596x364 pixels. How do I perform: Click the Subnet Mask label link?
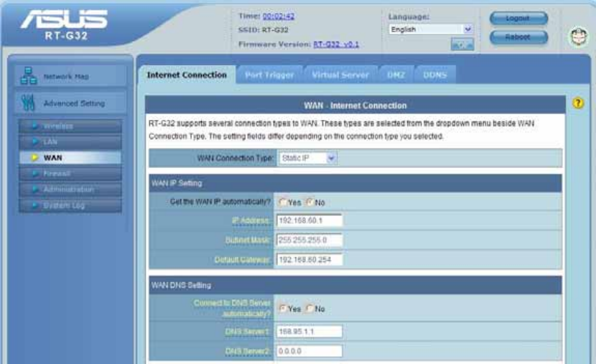pos(248,240)
